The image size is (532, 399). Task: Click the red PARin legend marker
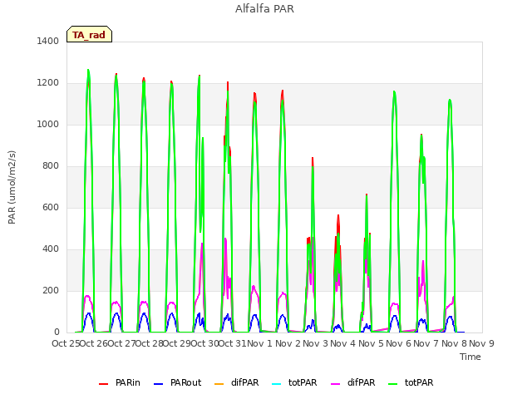tap(103, 384)
